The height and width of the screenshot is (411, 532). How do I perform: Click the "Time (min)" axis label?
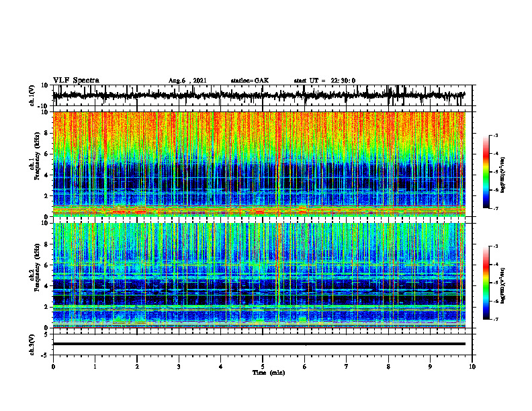[269, 373]
